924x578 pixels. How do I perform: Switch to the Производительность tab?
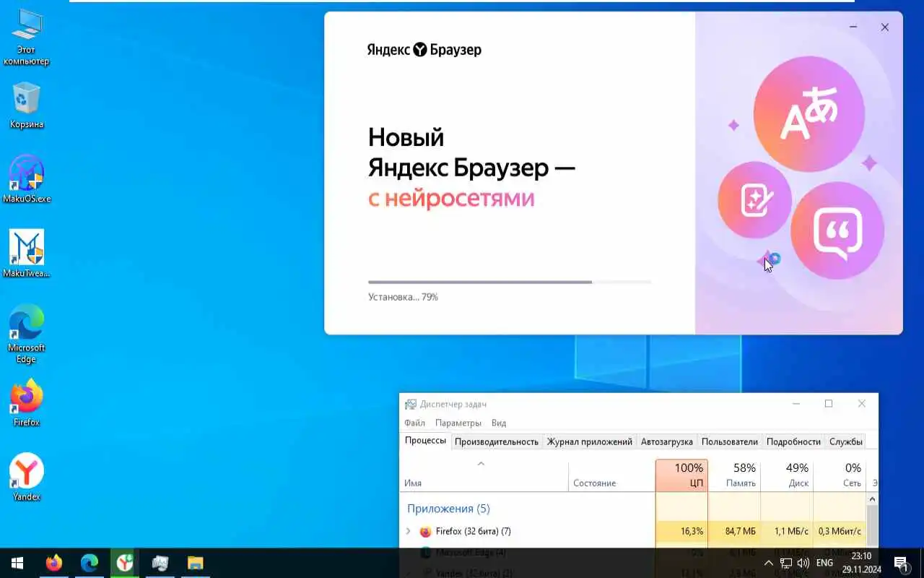pos(497,441)
